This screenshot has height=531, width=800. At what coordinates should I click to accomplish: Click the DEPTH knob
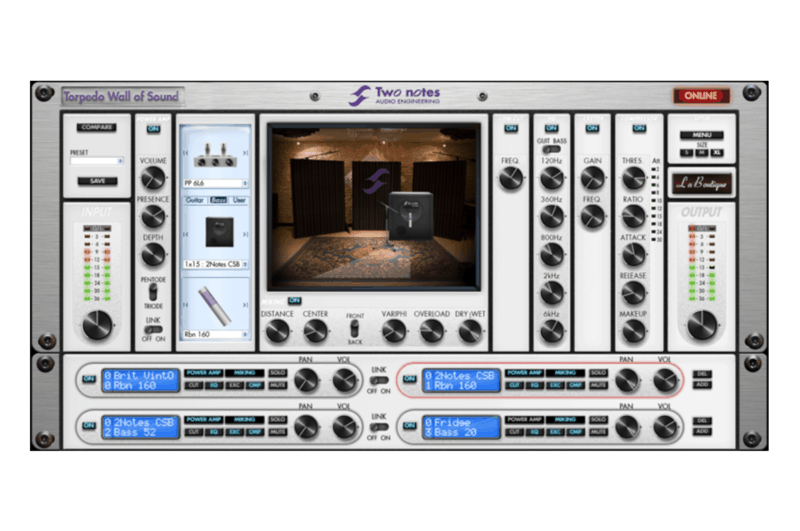[x=153, y=255]
